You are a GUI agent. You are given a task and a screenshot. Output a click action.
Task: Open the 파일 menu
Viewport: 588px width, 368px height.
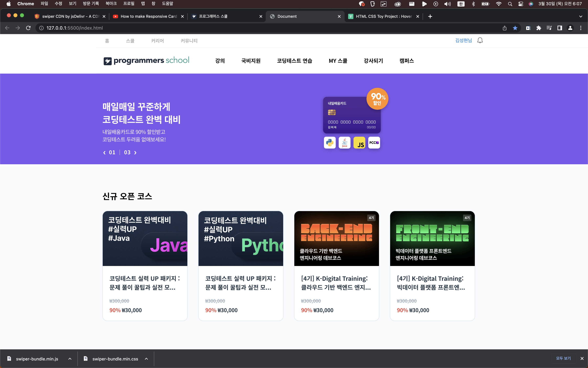(x=44, y=4)
